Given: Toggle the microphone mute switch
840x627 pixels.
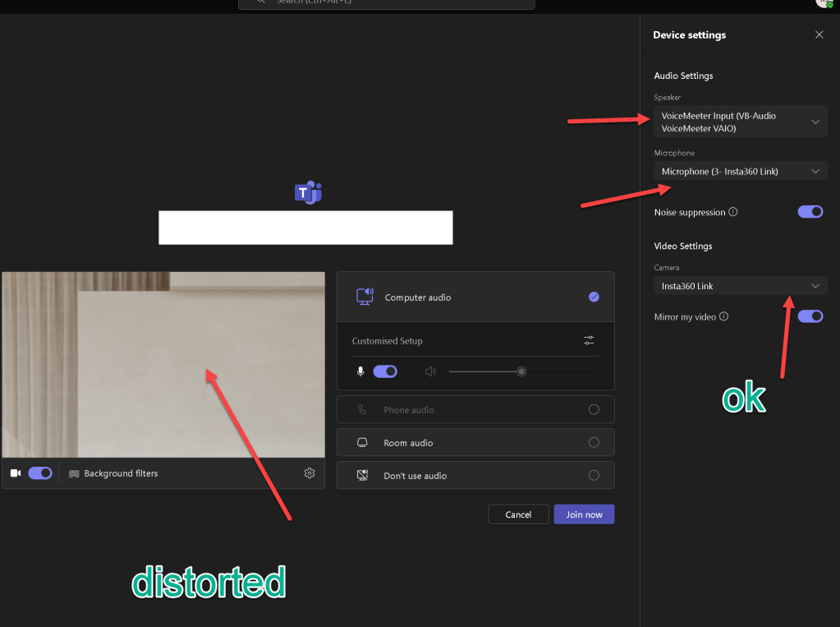Looking at the screenshot, I should tap(385, 371).
